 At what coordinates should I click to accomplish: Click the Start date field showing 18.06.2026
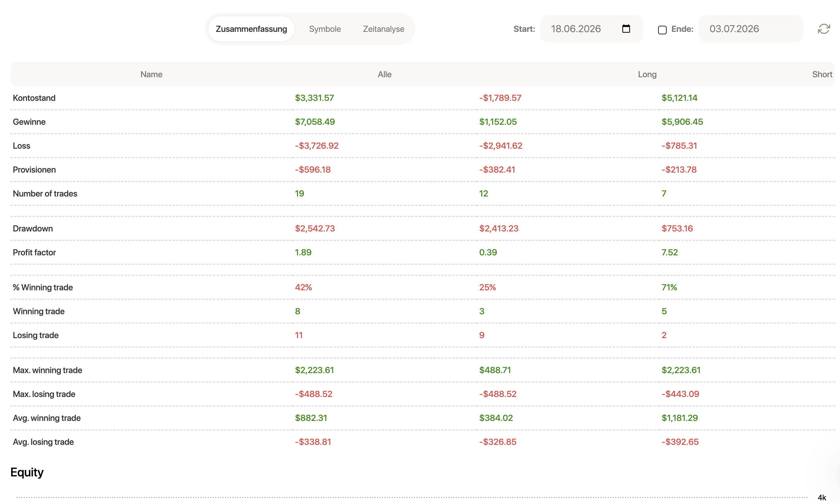591,29
